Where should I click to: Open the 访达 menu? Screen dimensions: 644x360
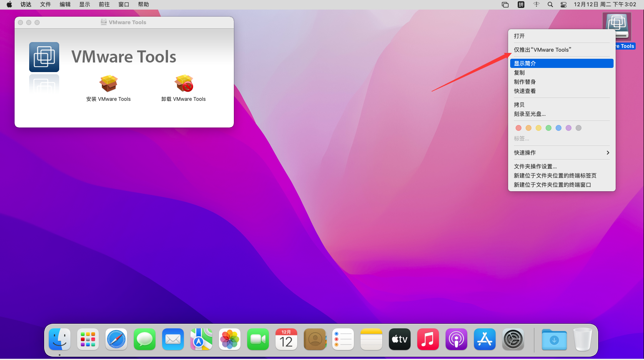(26, 5)
